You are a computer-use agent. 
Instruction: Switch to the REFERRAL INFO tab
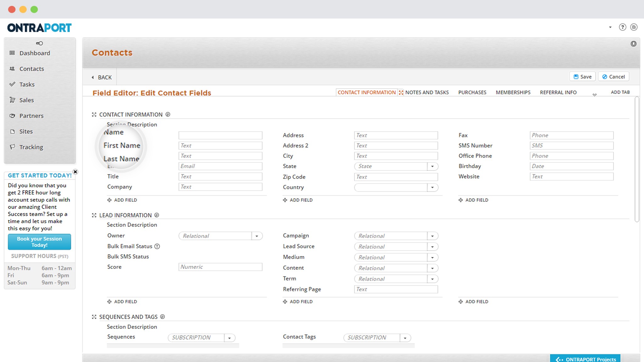pos(558,92)
